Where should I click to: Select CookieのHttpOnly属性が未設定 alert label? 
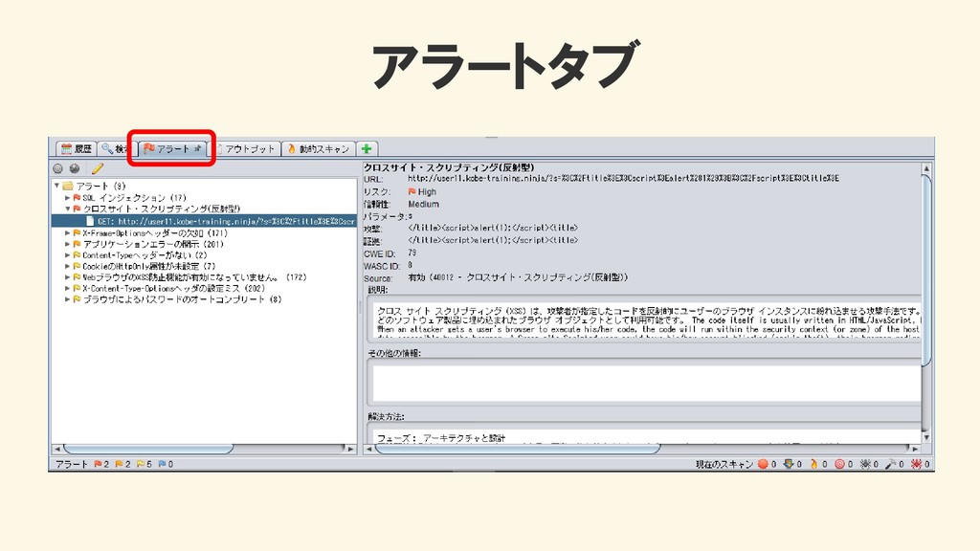[x=148, y=266]
